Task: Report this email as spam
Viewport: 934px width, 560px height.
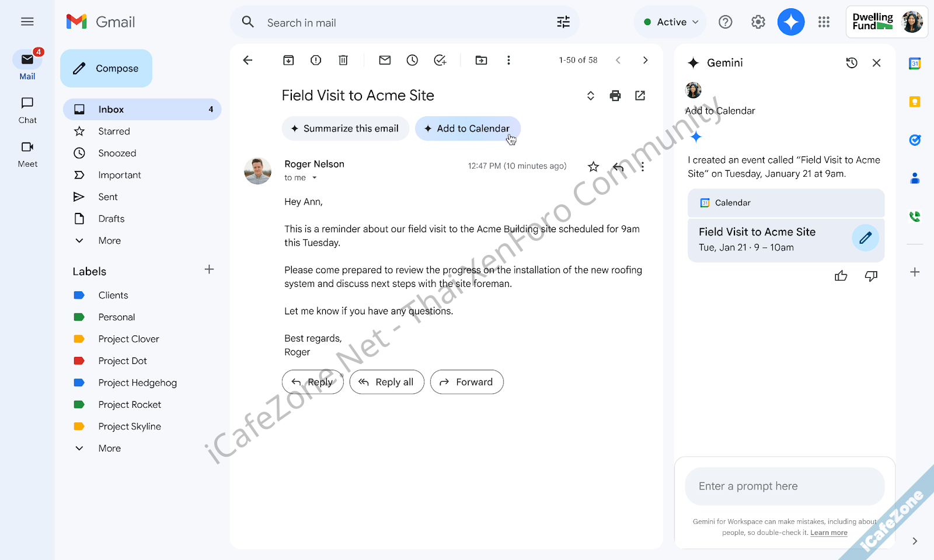Action: click(315, 60)
